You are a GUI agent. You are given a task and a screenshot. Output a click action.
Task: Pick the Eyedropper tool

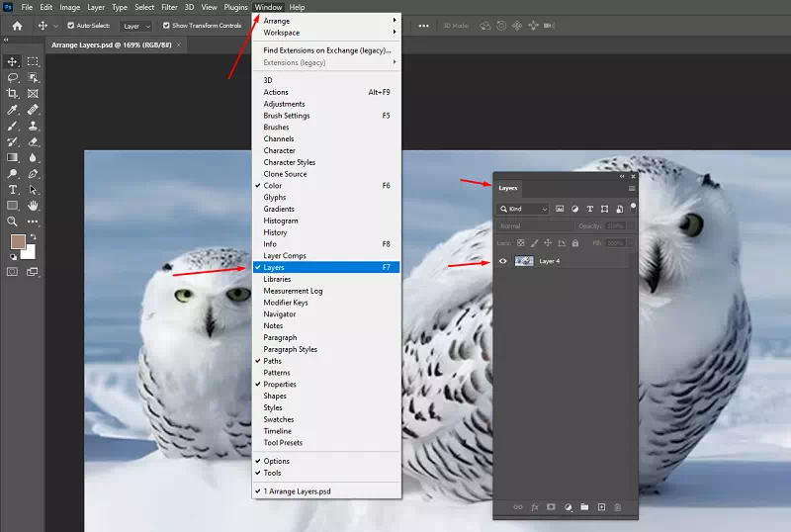coord(13,110)
